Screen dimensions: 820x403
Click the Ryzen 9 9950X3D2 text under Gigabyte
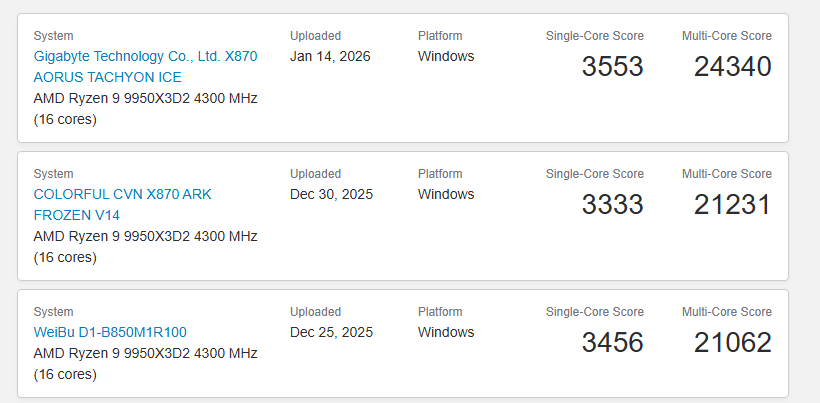point(145,98)
